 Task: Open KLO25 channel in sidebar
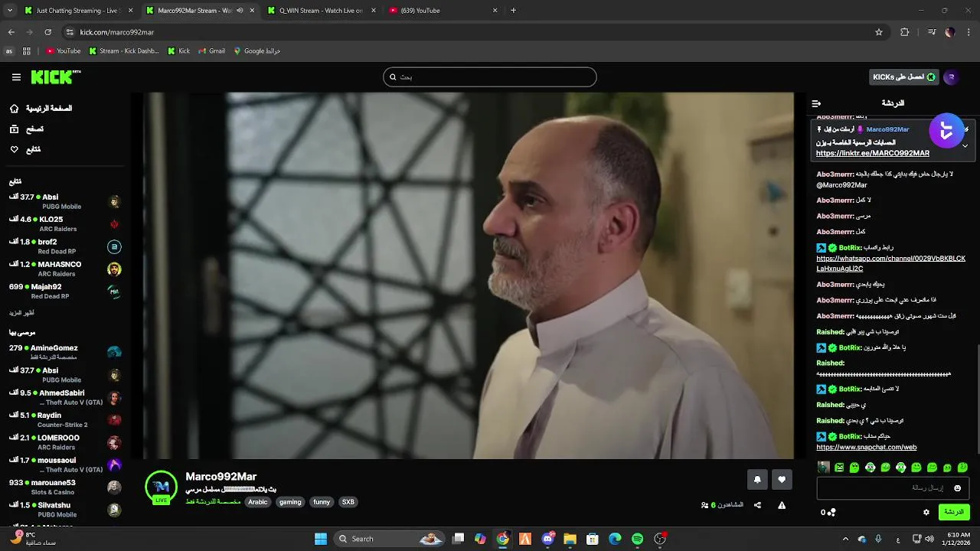click(65, 223)
